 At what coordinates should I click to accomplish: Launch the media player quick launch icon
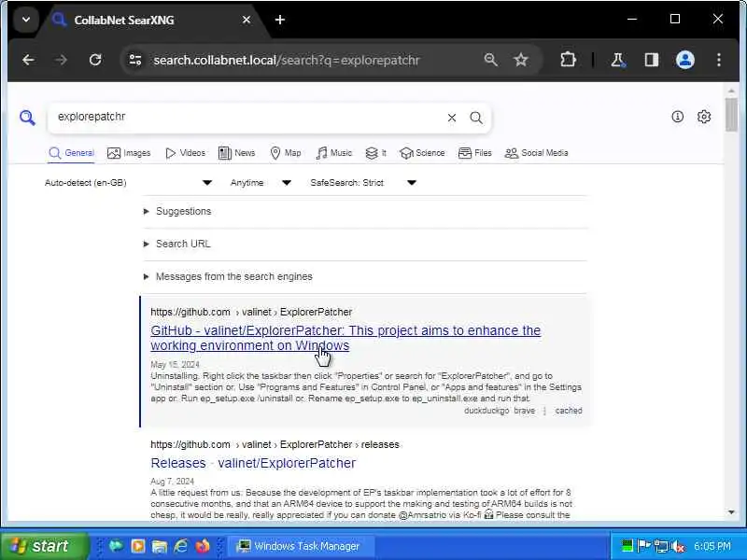point(137,546)
